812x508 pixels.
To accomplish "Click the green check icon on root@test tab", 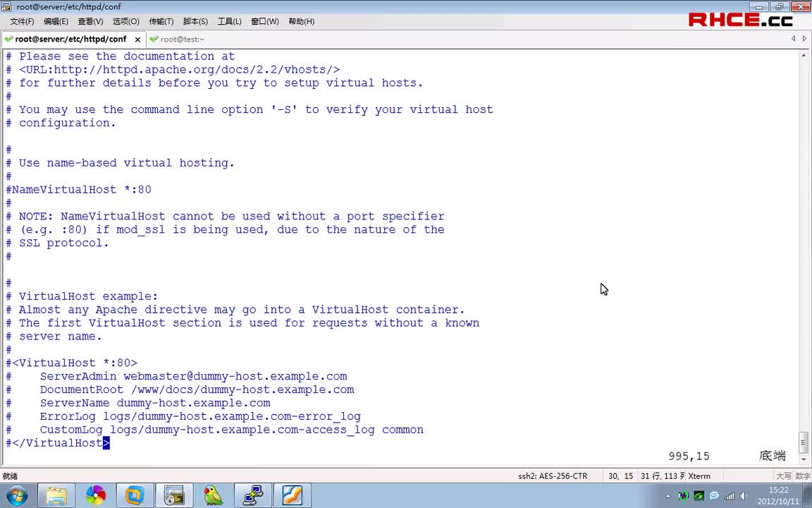I will 154,39.
